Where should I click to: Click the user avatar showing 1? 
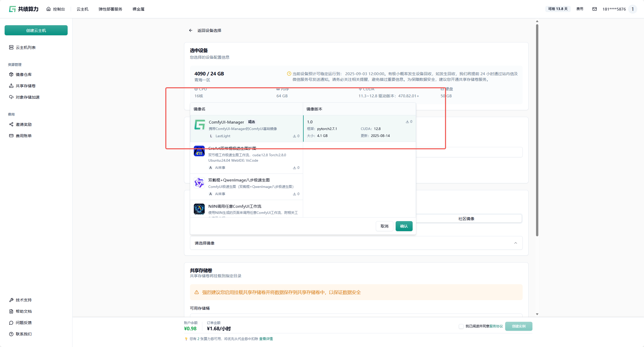[x=632, y=9]
